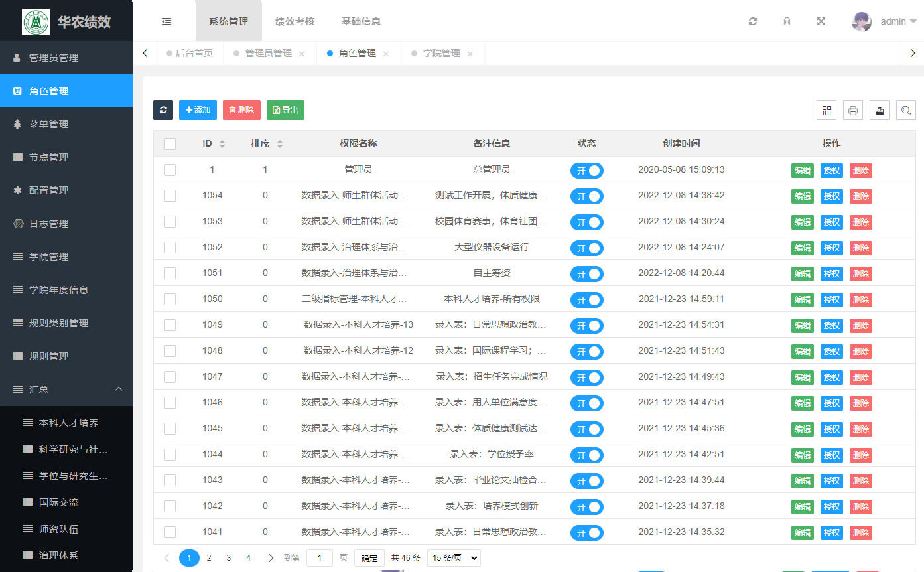Click the dark table refresh button
Screen dimensions: 924x572
163,110
